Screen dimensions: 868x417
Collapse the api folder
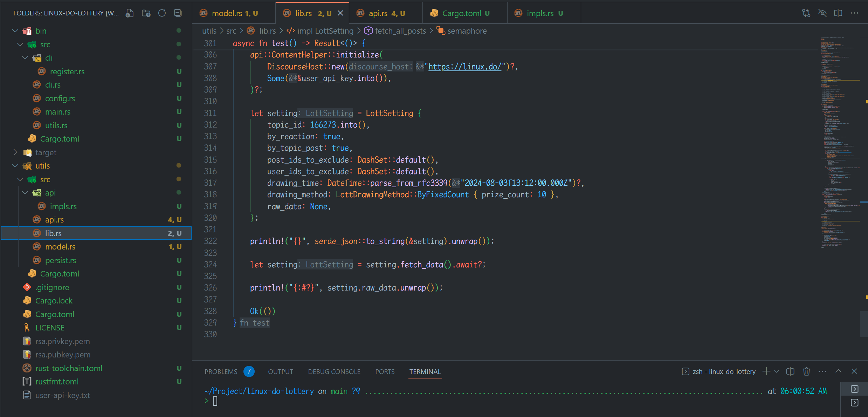click(25, 193)
